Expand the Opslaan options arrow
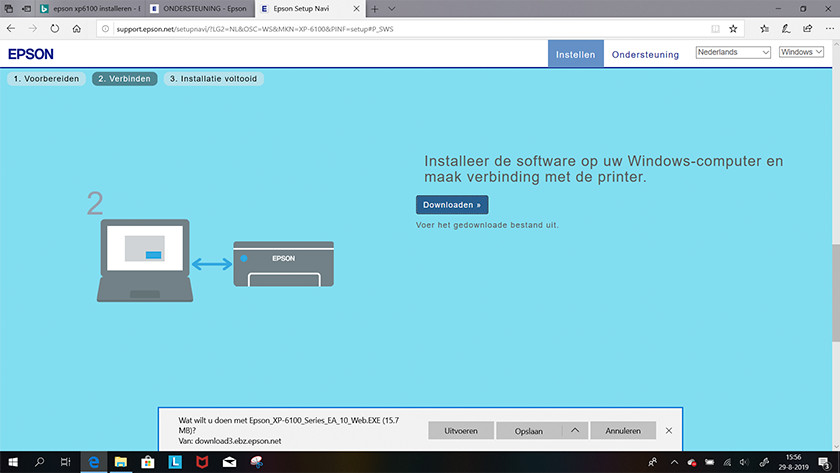The height and width of the screenshot is (473, 840). 575,430
